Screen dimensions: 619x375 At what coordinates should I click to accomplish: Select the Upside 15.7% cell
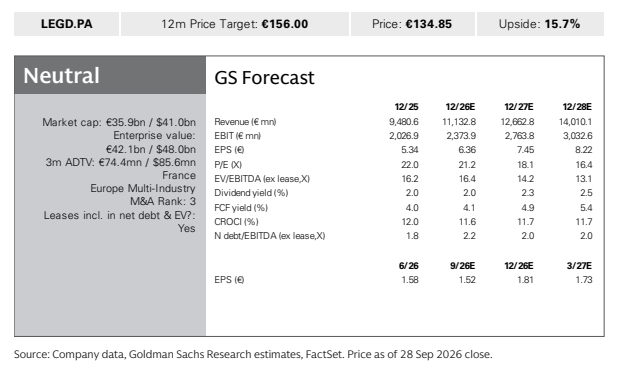tap(540, 24)
